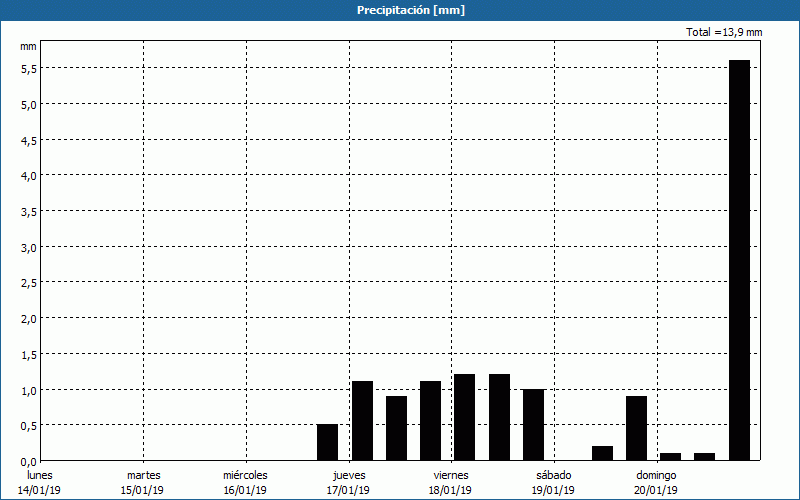Image resolution: width=800 pixels, height=500 pixels.
Task: Click the 3,0 y-axis value
Action: coord(29,247)
